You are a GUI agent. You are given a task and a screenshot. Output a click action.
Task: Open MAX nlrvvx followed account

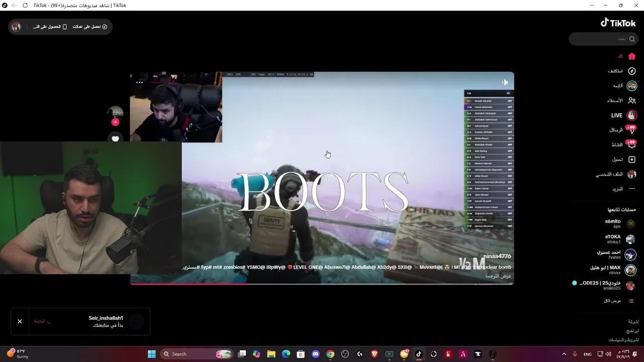(x=614, y=270)
